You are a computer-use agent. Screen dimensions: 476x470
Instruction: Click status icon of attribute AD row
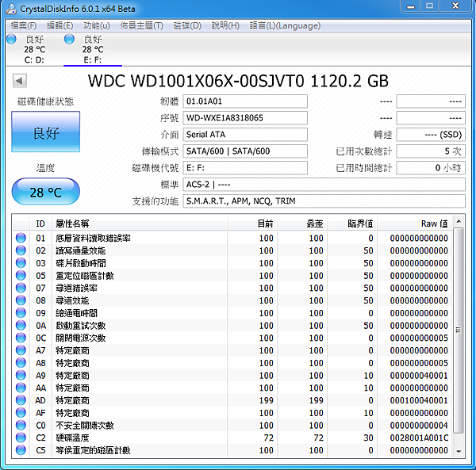click(21, 400)
